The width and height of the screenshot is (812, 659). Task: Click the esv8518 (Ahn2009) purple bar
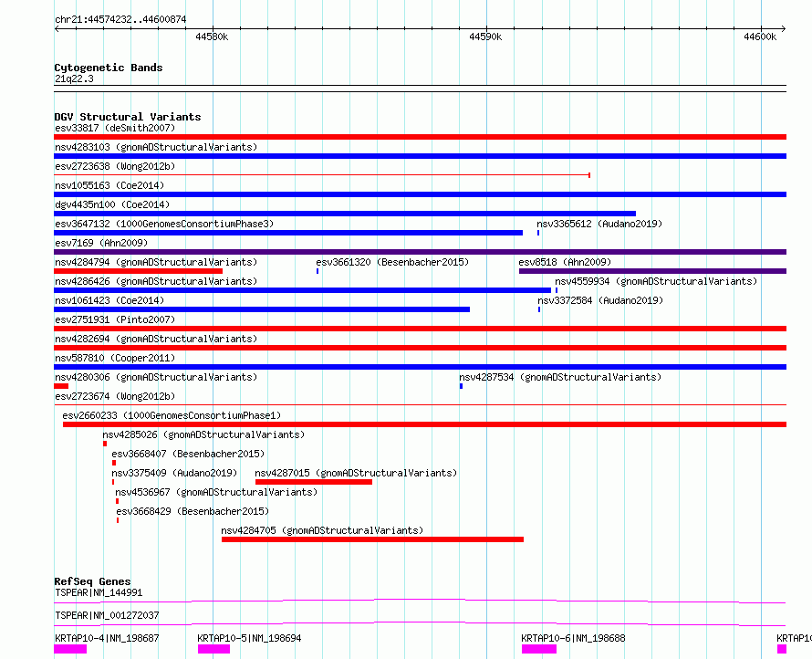coord(652,271)
